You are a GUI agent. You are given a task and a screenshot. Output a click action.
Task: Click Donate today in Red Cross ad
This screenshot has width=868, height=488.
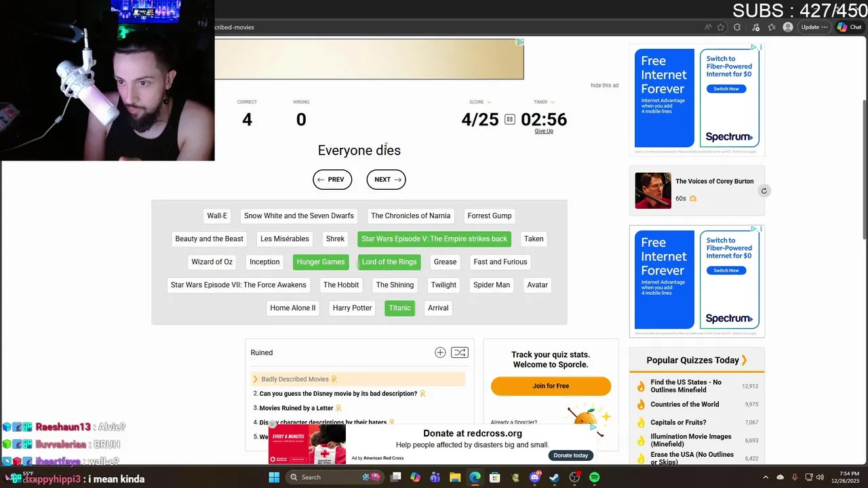coord(570,455)
